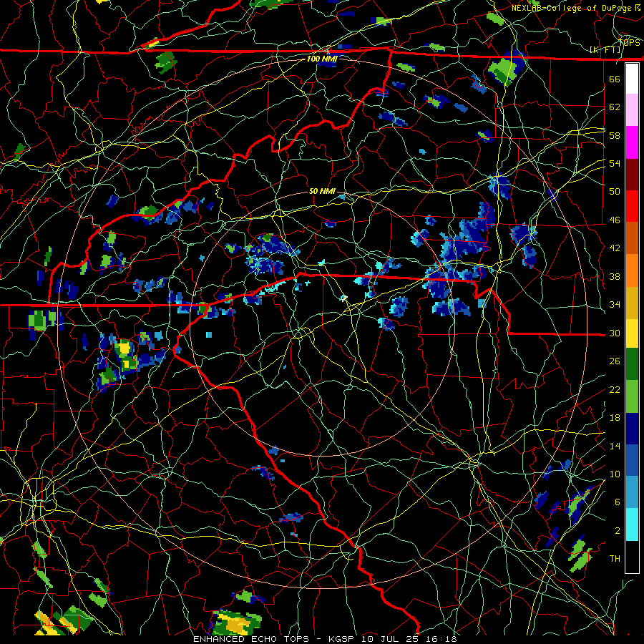Click the '26' scale value

click(615, 361)
